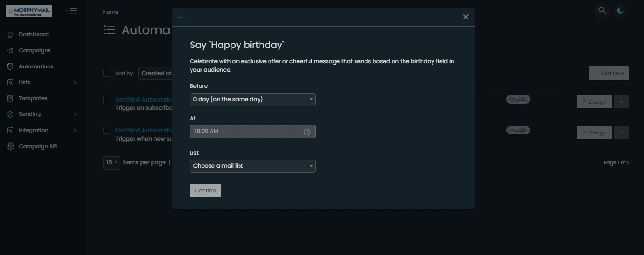The height and width of the screenshot is (255, 644).
Task: Check the second Untitled Automation row checkbox
Action: click(107, 130)
